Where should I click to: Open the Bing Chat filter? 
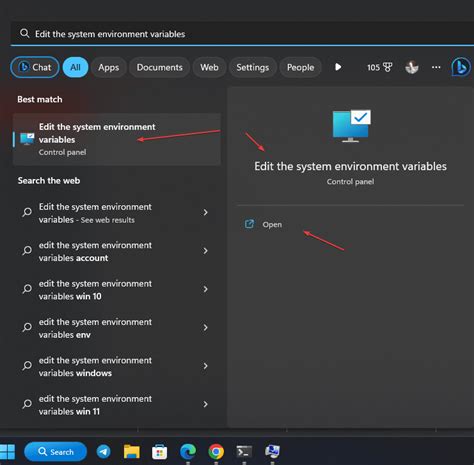pyautogui.click(x=35, y=67)
